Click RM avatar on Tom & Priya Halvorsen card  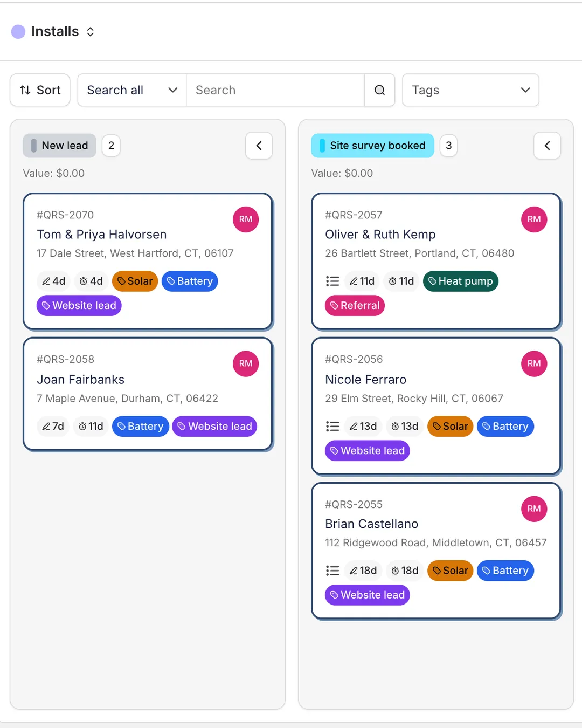click(246, 219)
